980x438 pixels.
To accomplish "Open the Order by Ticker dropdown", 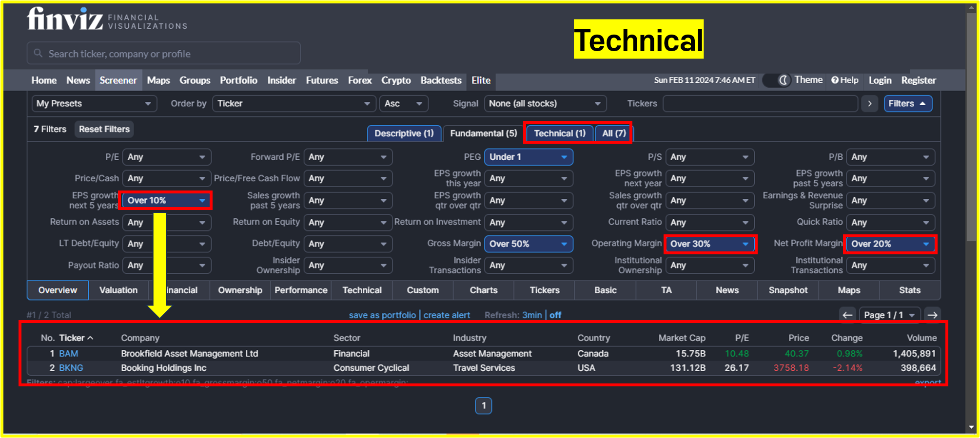I will click(x=294, y=104).
